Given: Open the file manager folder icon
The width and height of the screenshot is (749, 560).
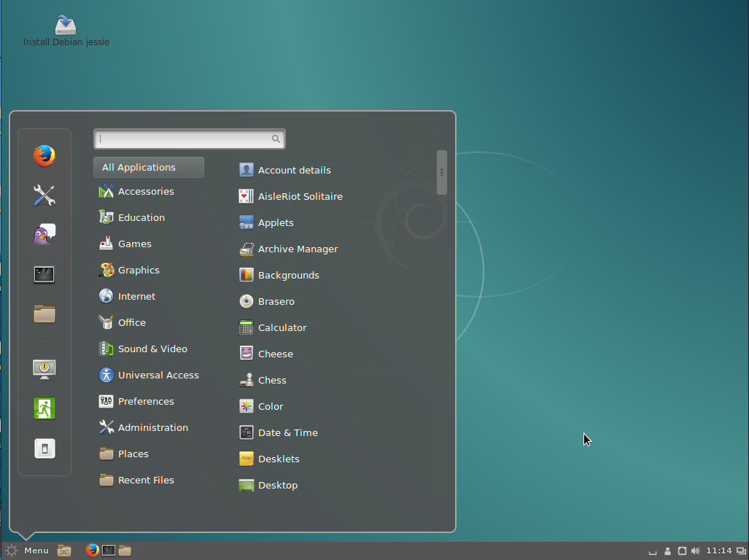Looking at the screenshot, I should [44, 314].
